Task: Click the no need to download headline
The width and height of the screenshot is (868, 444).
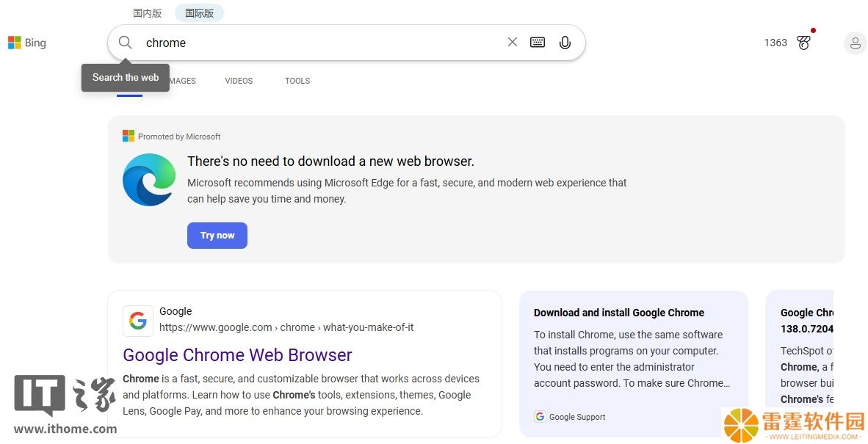Action: point(330,161)
